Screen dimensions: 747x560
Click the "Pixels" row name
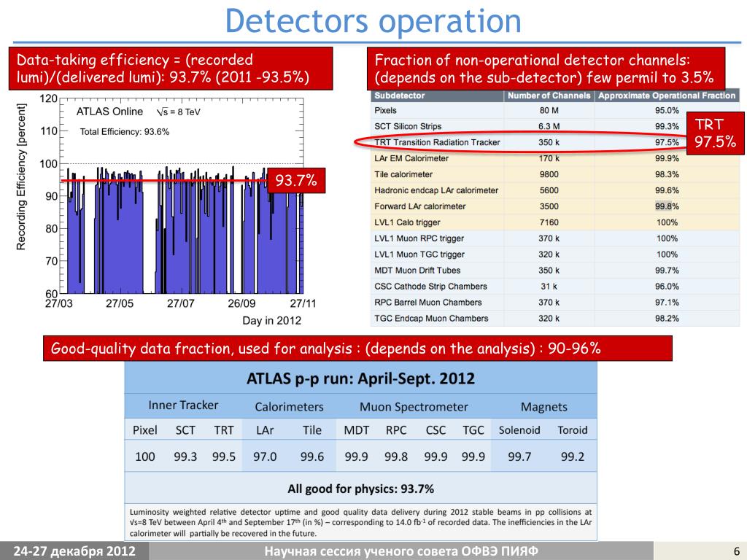[x=385, y=111]
